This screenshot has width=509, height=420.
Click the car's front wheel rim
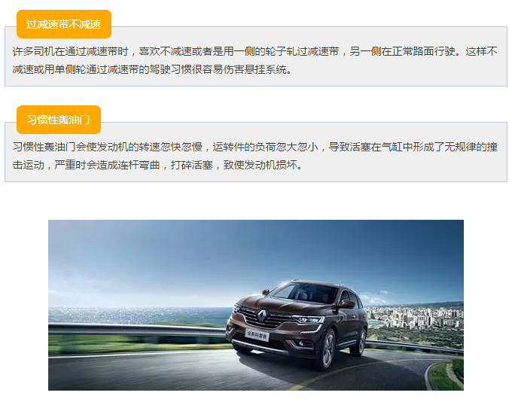[x=328, y=349]
